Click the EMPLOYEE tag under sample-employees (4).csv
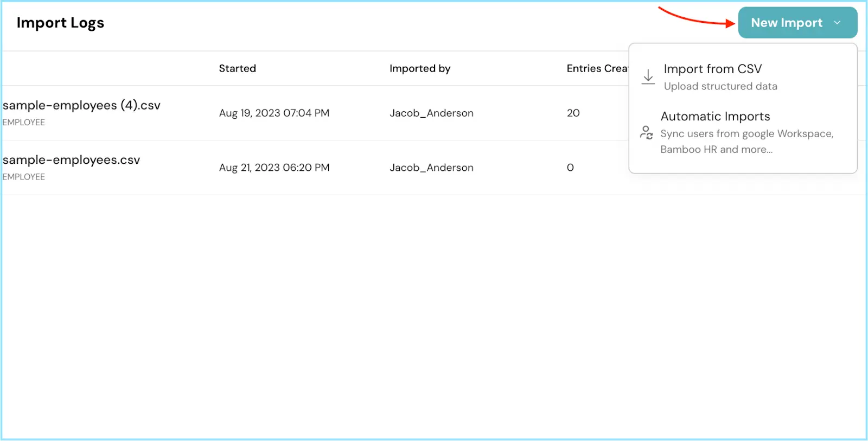The height and width of the screenshot is (441, 868). tap(24, 123)
